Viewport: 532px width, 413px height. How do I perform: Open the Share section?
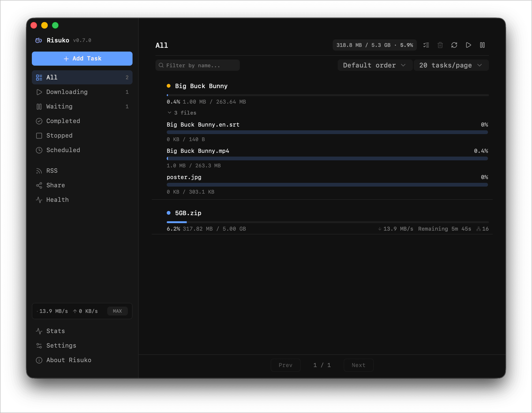click(82, 185)
